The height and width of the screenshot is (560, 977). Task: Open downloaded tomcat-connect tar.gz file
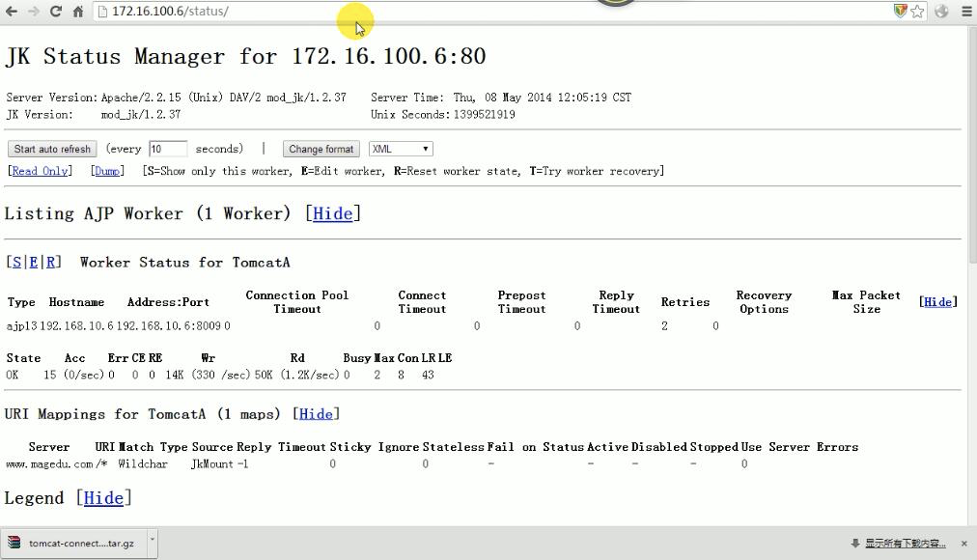click(x=73, y=544)
